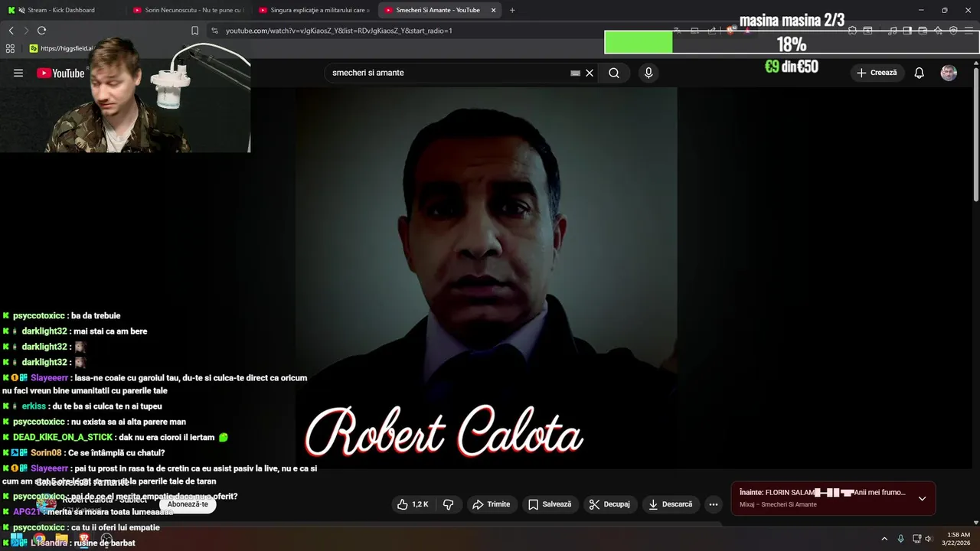Subscribe using Abonează-te button
980x551 pixels.
[188, 504]
